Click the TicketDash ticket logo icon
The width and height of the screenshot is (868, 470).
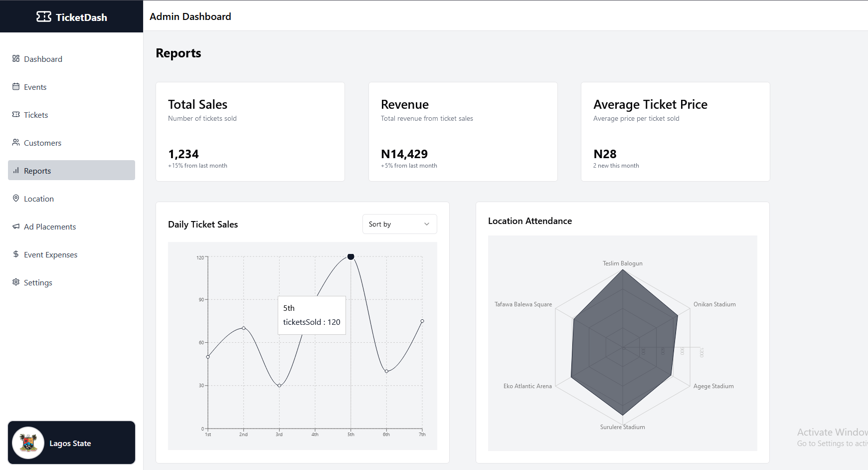click(44, 17)
